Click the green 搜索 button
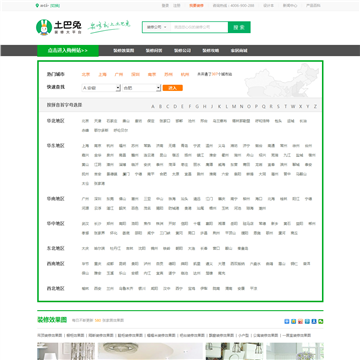360x360 pixels. (239, 27)
